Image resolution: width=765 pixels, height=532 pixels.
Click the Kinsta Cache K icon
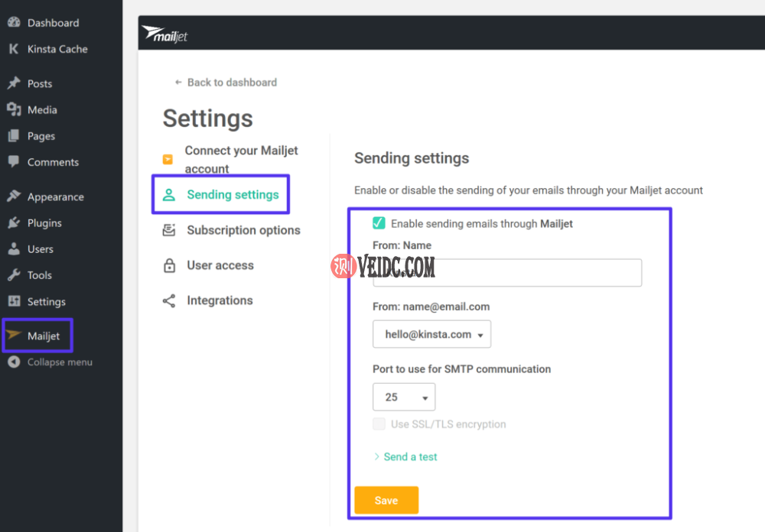(x=14, y=49)
